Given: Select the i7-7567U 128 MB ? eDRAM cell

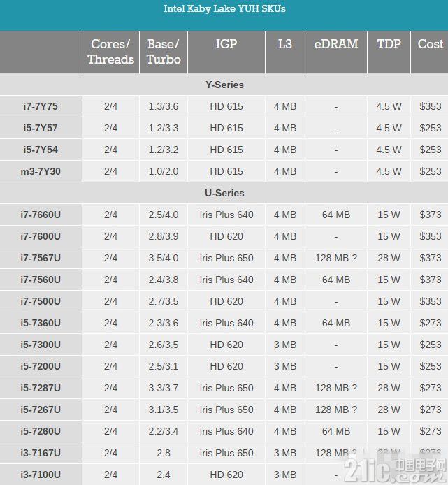Looking at the screenshot, I should click(x=336, y=258).
